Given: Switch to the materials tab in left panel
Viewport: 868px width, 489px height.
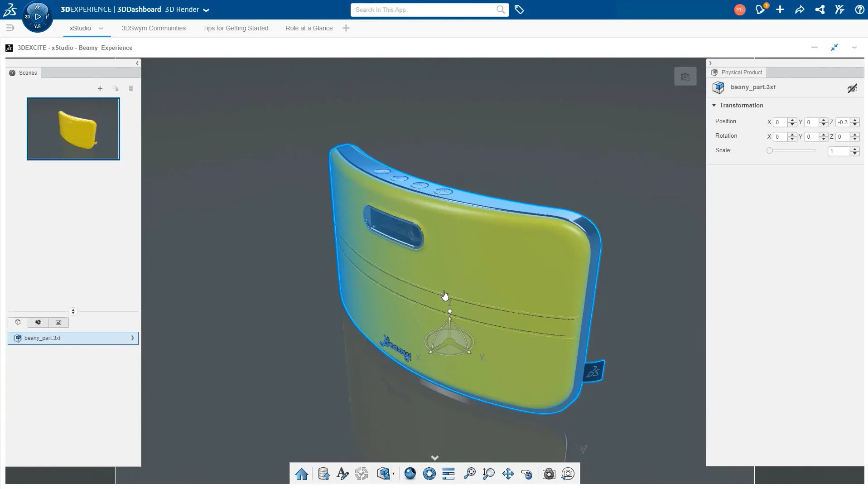Looking at the screenshot, I should click(x=38, y=322).
